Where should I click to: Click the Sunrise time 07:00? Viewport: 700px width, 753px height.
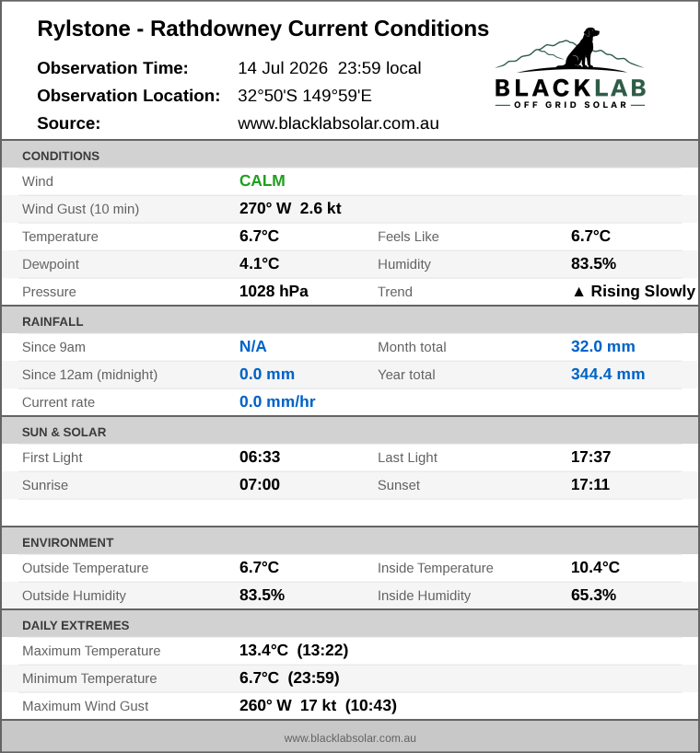[260, 484]
